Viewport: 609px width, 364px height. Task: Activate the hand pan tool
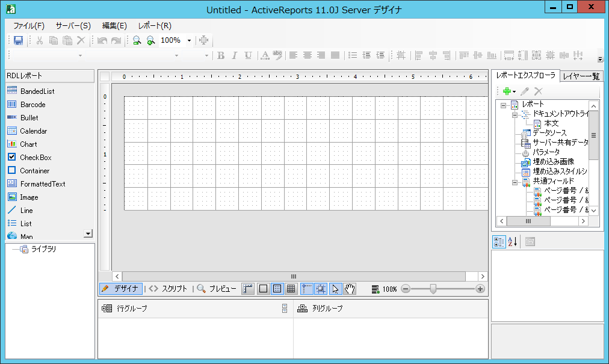(x=350, y=289)
